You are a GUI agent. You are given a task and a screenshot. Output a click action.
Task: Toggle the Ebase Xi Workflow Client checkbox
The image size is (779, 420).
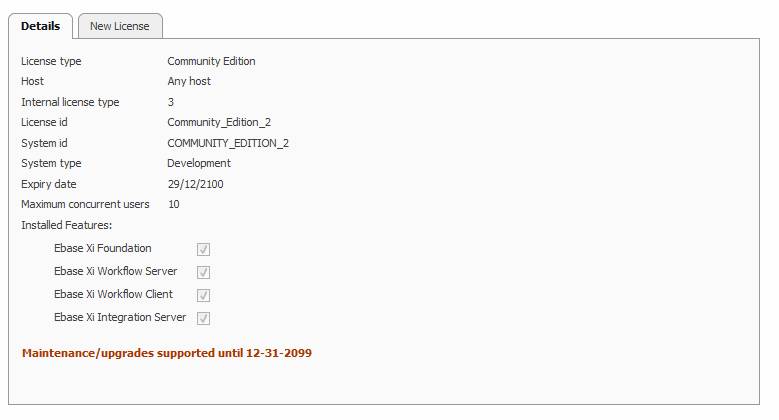pyautogui.click(x=204, y=295)
